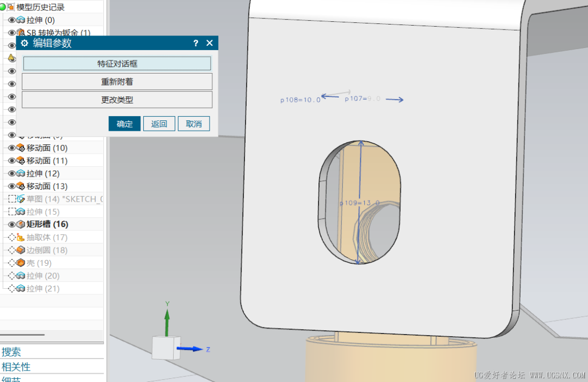Toggle visibility eye of 移动面 (13)
Image resolution: width=588 pixels, height=382 pixels.
point(11,186)
